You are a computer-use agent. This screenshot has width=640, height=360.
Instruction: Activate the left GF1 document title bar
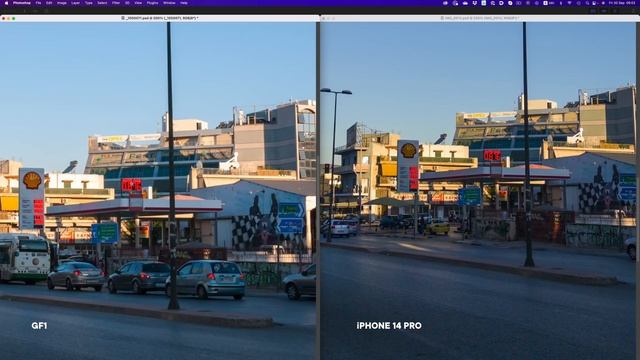pos(159,18)
